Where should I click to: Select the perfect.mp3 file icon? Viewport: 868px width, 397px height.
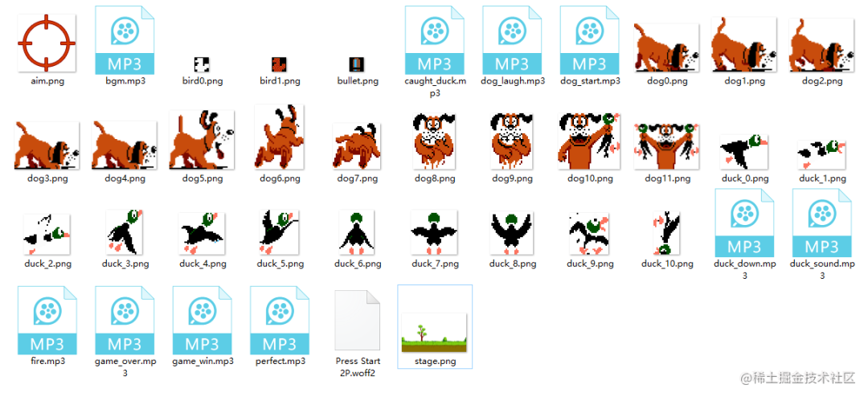[280, 320]
